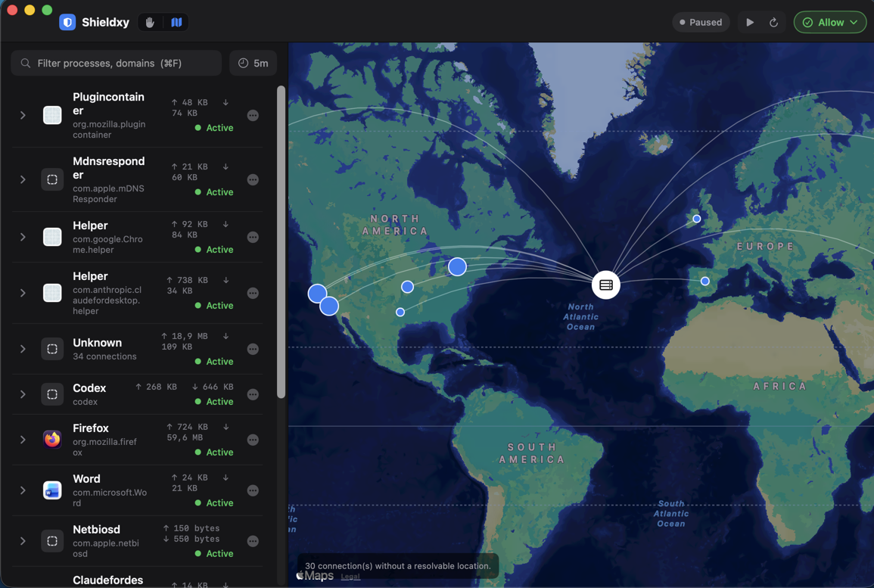Open more options for Mdnsresponder
Image resolution: width=874 pixels, height=588 pixels.
[253, 179]
